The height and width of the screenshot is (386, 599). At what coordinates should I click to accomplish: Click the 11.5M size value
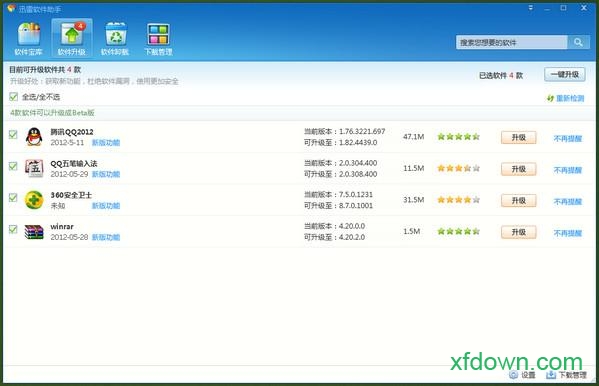(413, 168)
